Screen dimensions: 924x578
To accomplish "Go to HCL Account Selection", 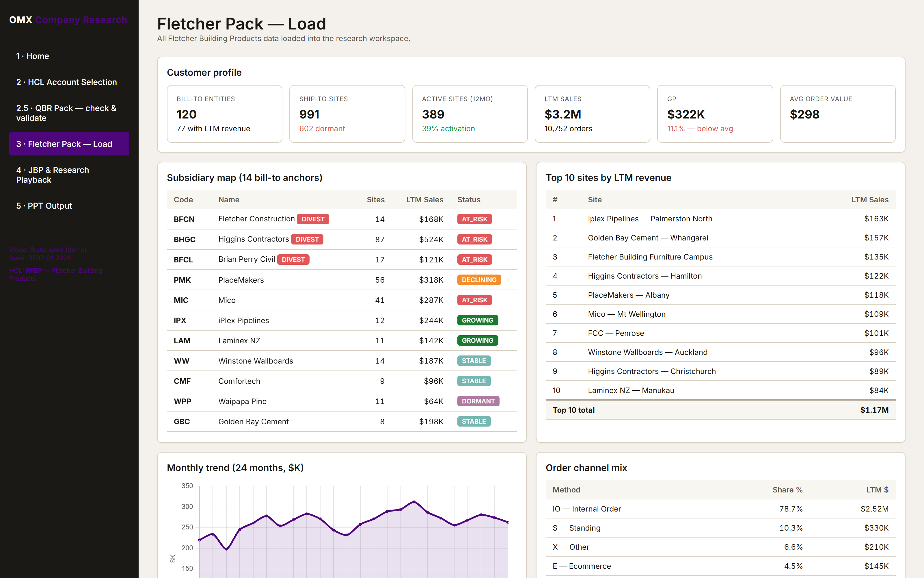I will (69, 82).
